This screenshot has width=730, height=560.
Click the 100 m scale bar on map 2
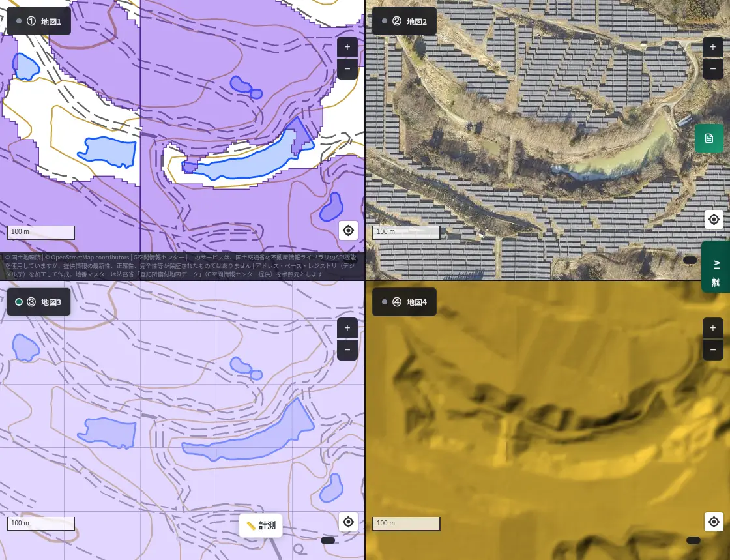tap(406, 232)
